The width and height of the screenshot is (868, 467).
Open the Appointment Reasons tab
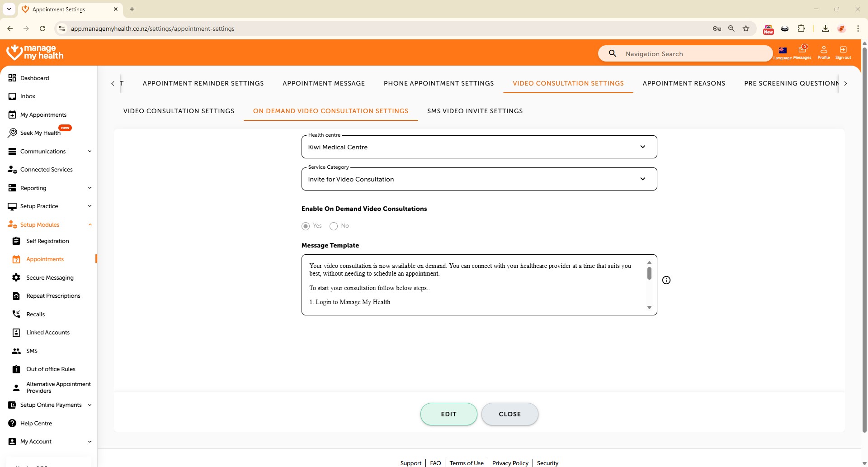pos(684,83)
